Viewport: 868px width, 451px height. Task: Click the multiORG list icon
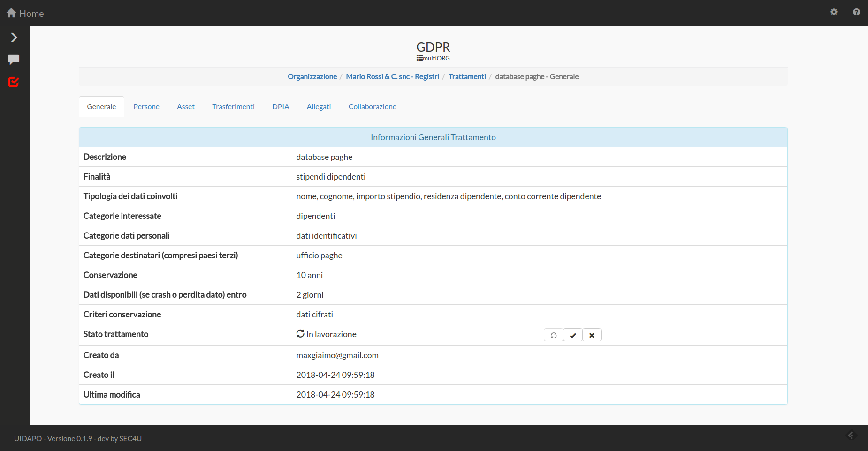coord(419,59)
